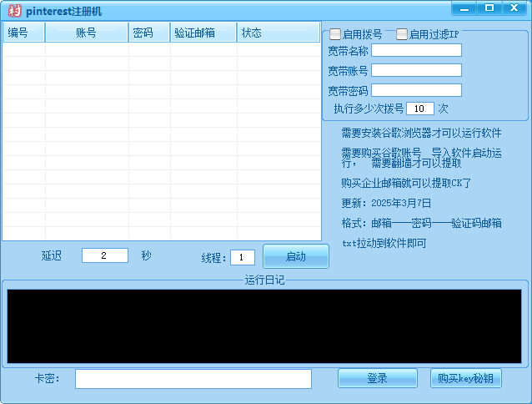
Task: Click the 延迟 seconds field showing 2
Action: pyautogui.click(x=105, y=255)
